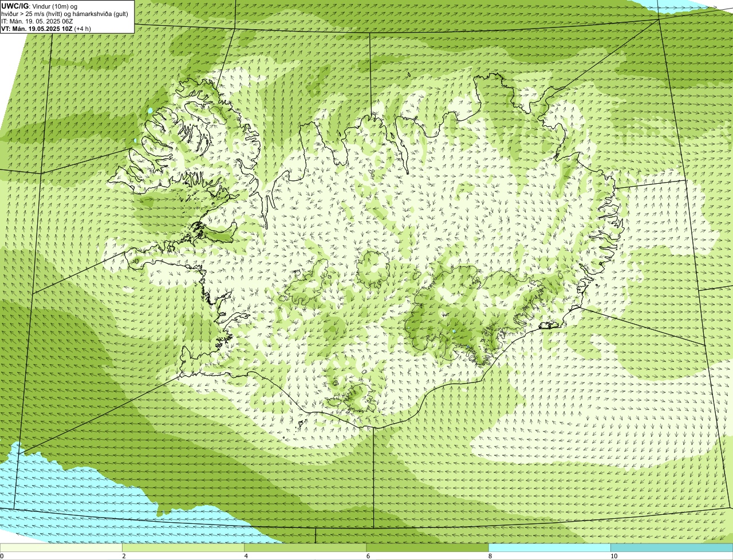This screenshot has width=733, height=560.
Task: Click the 6–8 m/s dark green swatch
Action: tap(427, 547)
